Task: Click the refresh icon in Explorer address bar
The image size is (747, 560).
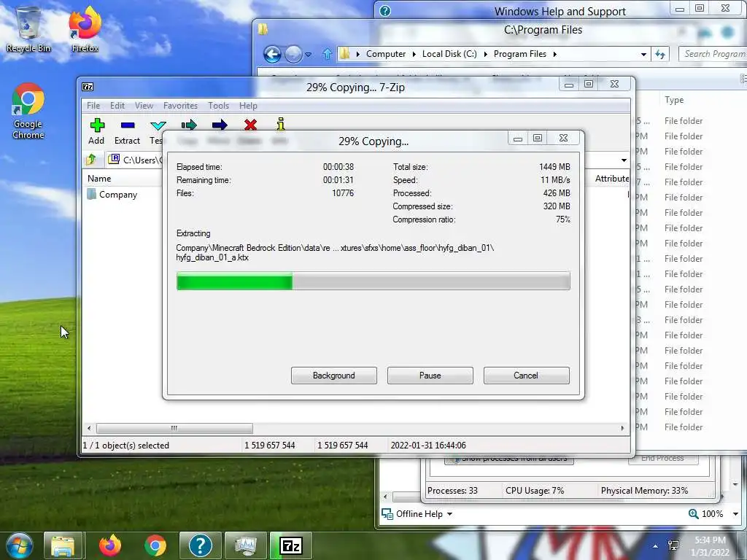Action: click(x=660, y=54)
